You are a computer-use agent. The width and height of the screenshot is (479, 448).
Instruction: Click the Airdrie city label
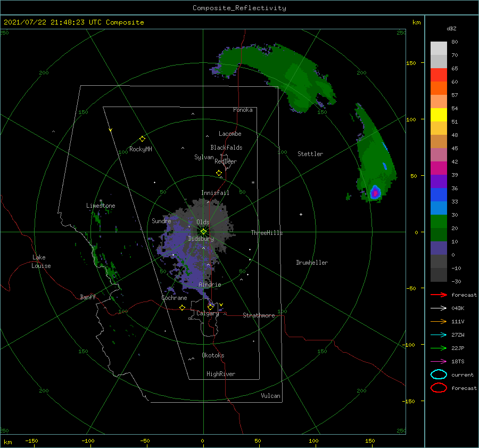210,284
